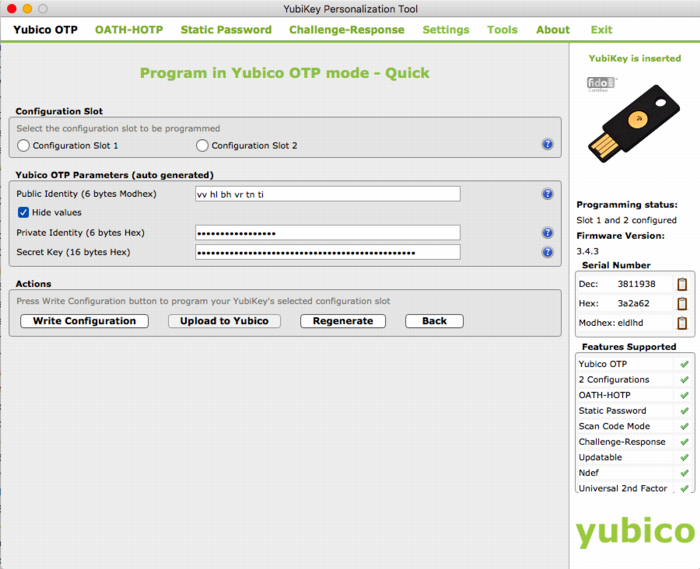Focus the Secret Key input field
700x569 pixels.
pos(328,252)
